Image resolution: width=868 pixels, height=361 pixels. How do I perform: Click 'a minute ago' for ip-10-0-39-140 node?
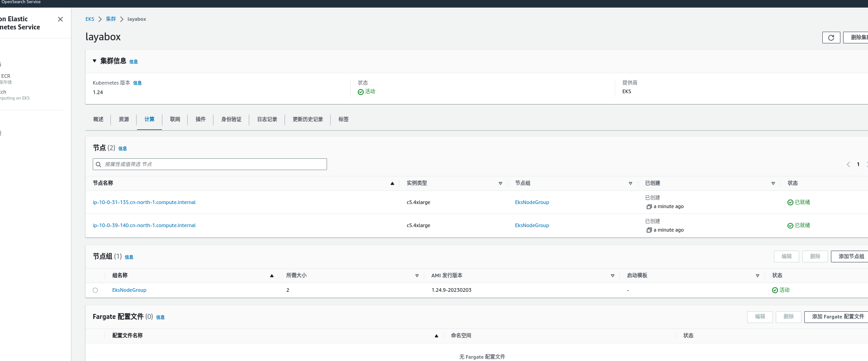point(669,230)
